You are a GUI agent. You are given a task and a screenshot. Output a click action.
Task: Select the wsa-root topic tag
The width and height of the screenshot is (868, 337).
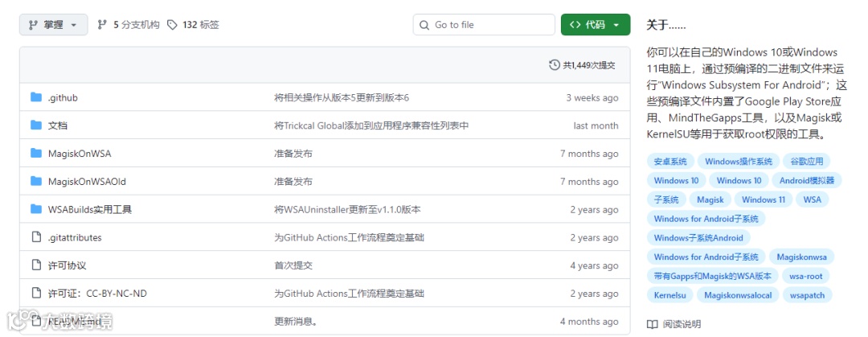pyautogui.click(x=806, y=276)
